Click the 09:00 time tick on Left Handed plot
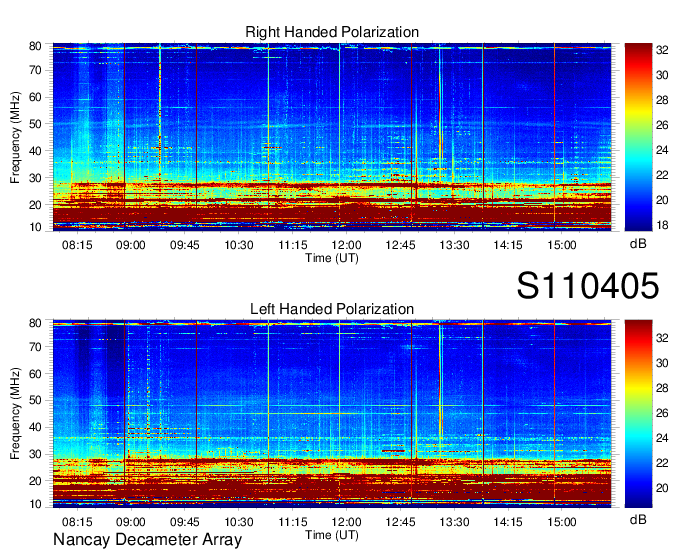 (131, 522)
